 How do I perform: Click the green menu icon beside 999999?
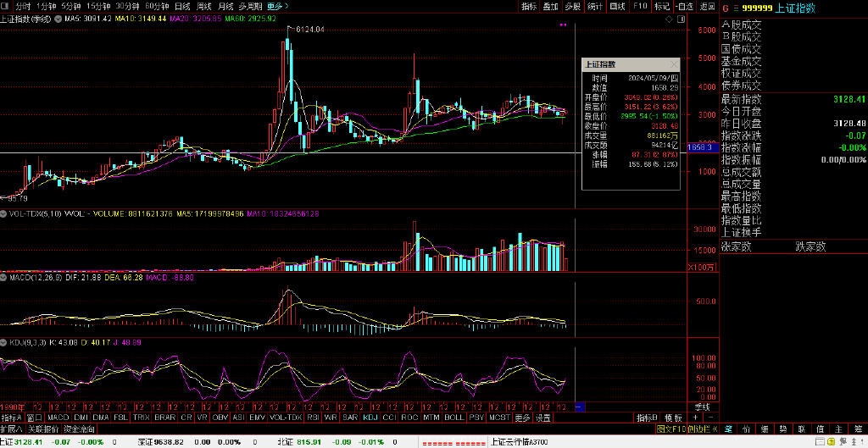737,8
